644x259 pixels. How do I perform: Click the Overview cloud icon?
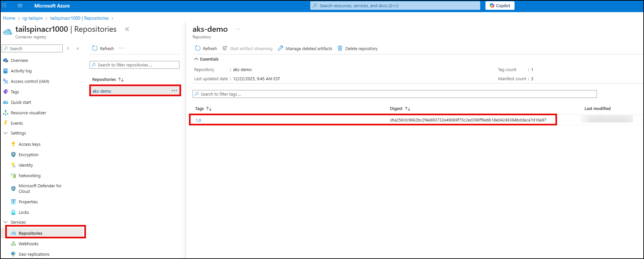coord(6,61)
